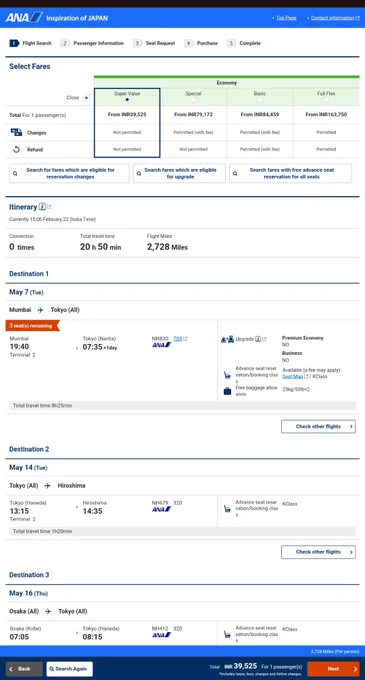This screenshot has width=365, height=680.
Task: Click the Refund circular arrow icon
Action: 16,150
